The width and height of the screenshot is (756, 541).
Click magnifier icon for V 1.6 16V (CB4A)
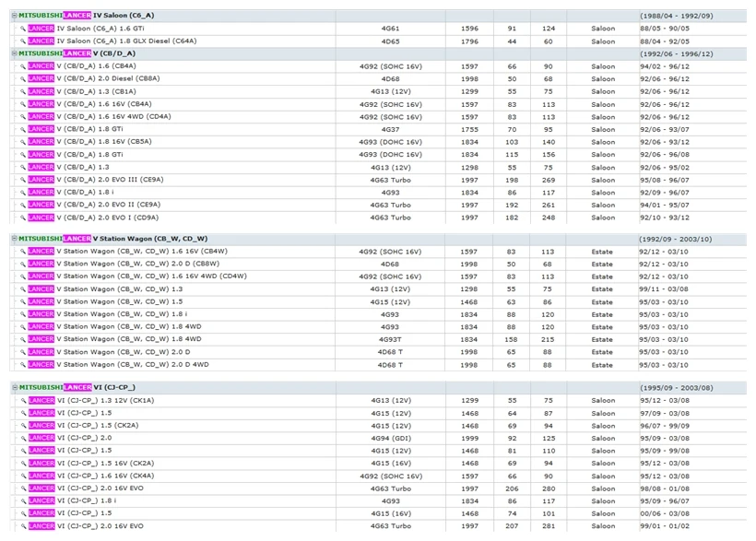pos(23,104)
